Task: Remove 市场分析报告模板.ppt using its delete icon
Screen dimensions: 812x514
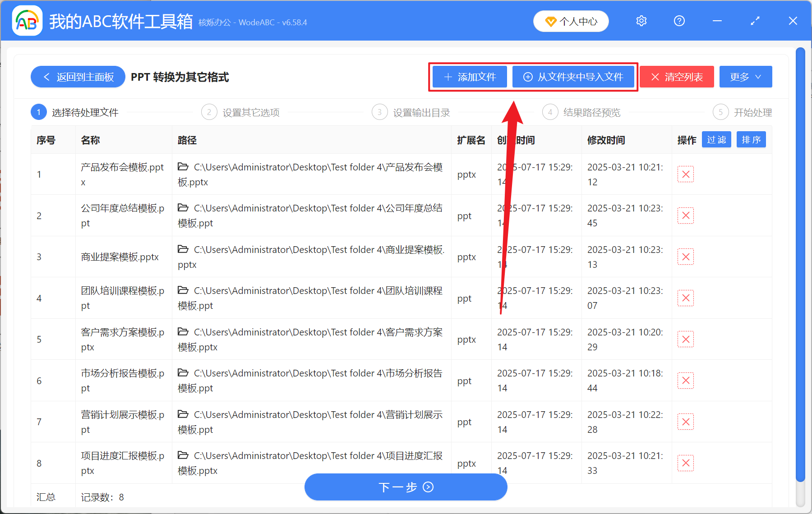Action: 685,380
